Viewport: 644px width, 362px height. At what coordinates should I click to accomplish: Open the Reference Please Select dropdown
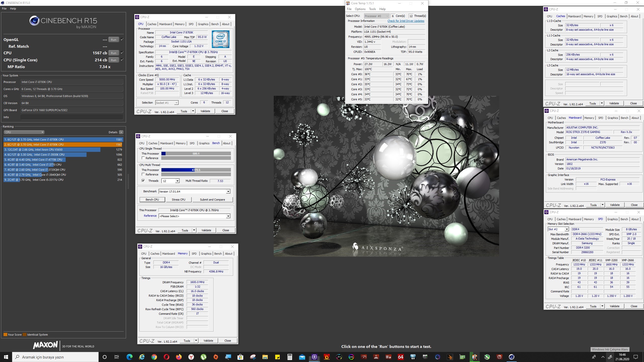pos(194,216)
